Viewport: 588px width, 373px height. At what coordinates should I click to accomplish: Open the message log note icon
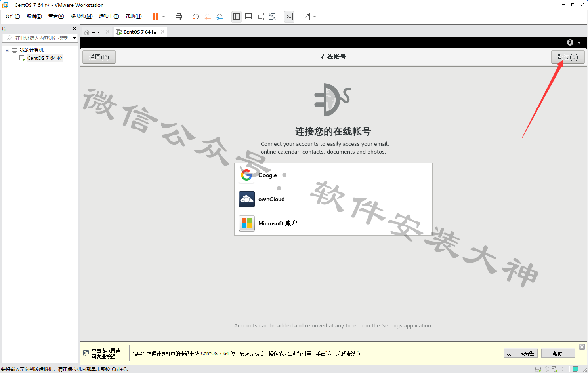click(576, 369)
